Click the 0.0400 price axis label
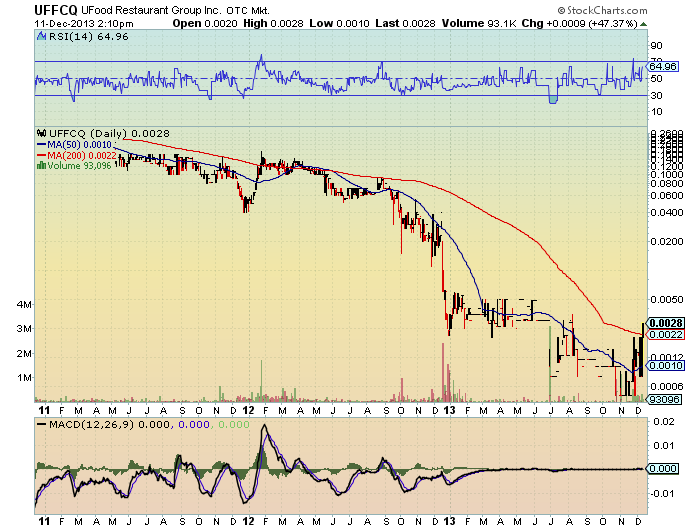 (667, 213)
